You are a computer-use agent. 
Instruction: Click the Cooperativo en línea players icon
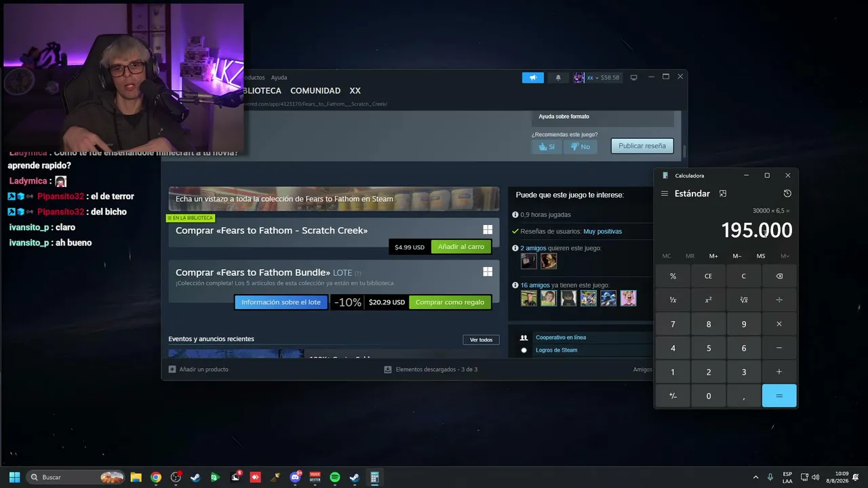524,338
